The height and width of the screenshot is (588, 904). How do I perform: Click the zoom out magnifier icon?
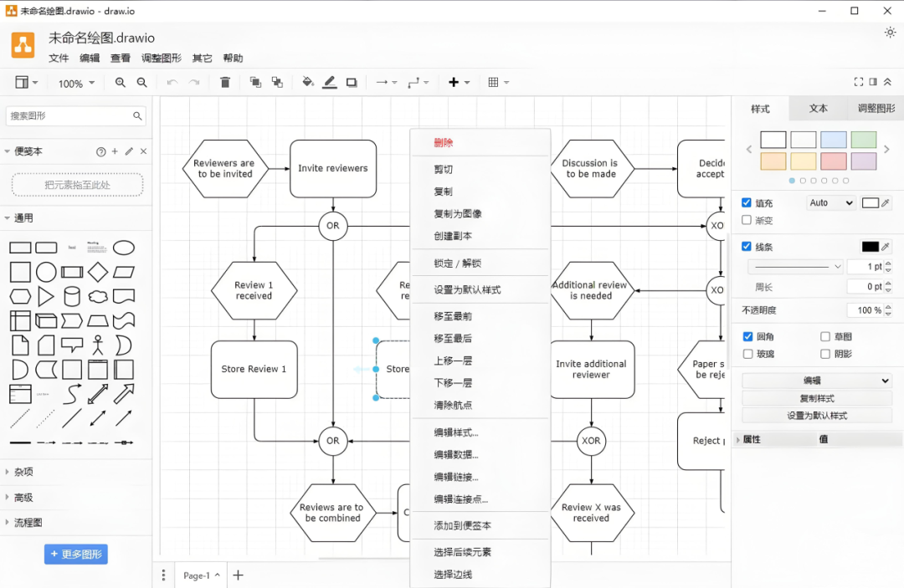142,83
